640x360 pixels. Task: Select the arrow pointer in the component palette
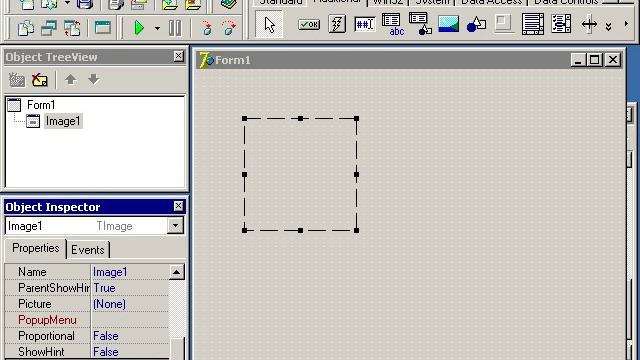coord(269,24)
